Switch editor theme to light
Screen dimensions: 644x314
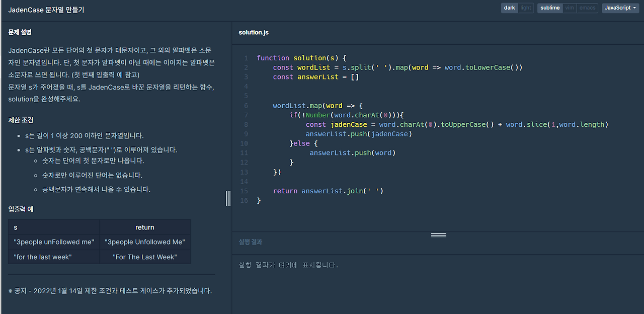point(525,8)
